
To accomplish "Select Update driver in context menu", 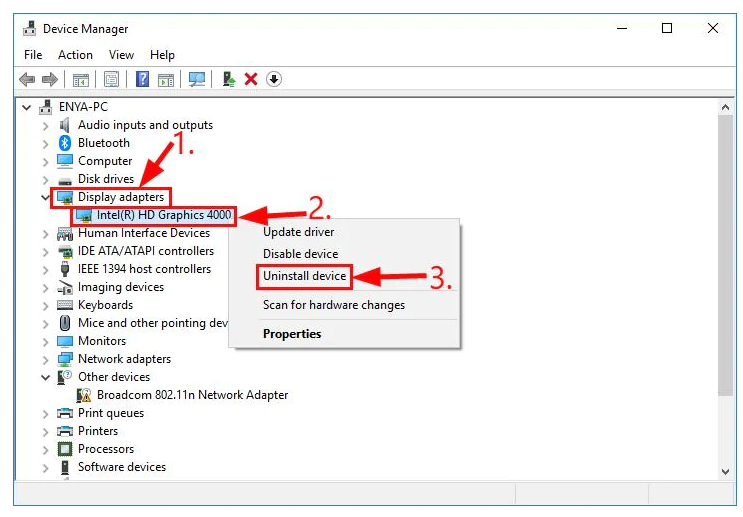I will tap(298, 232).
